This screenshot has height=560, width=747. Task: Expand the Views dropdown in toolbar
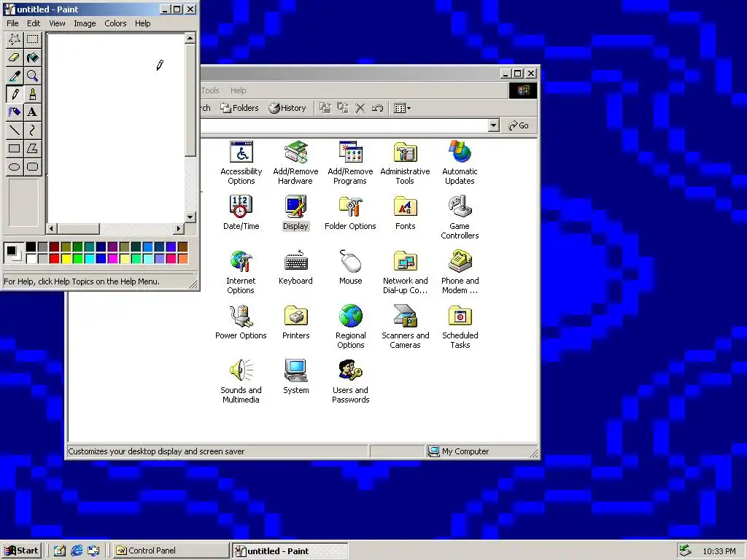click(x=403, y=108)
